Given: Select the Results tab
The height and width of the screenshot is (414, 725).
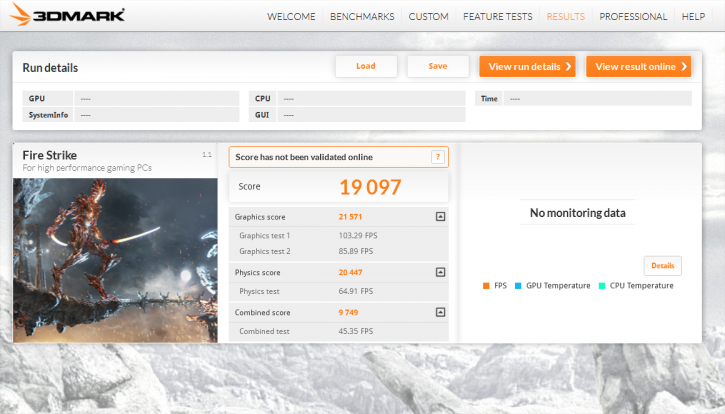Looking at the screenshot, I should (x=565, y=17).
